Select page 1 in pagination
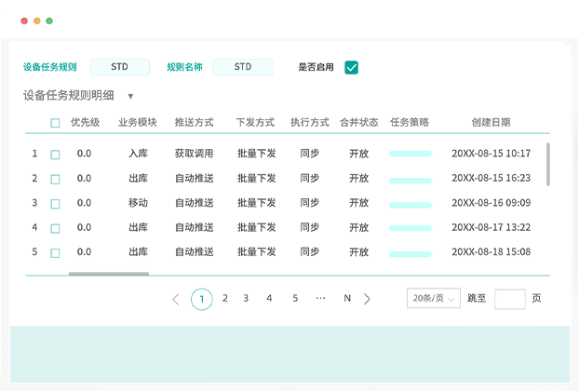This screenshot has height=392, width=579. (202, 299)
